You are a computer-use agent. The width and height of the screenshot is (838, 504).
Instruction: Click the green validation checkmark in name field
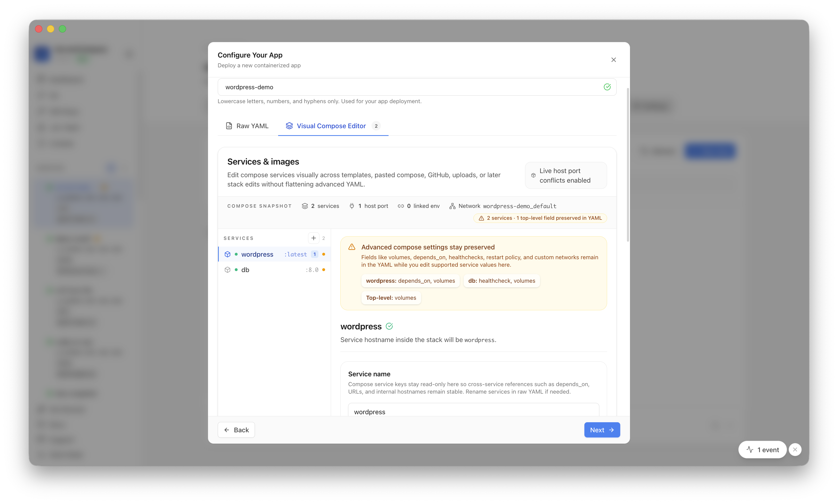tap(607, 87)
